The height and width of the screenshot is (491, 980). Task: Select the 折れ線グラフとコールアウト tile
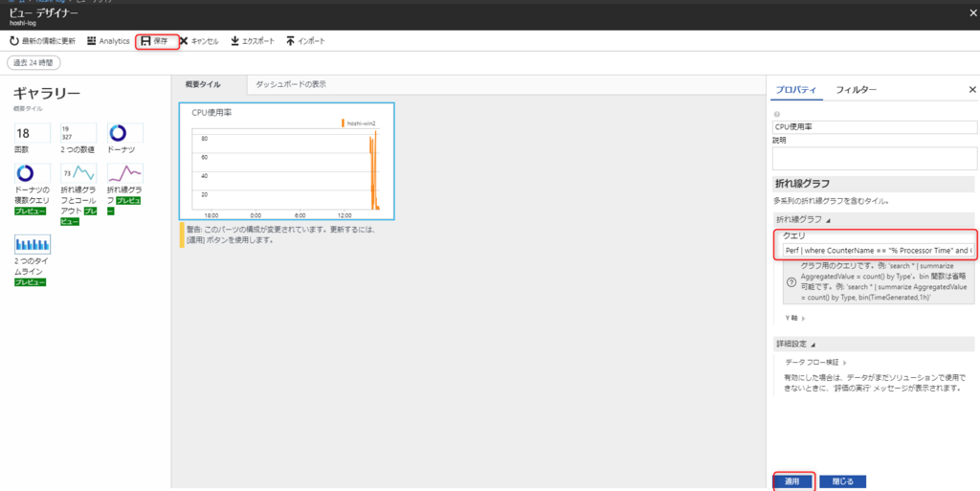pos(78,173)
